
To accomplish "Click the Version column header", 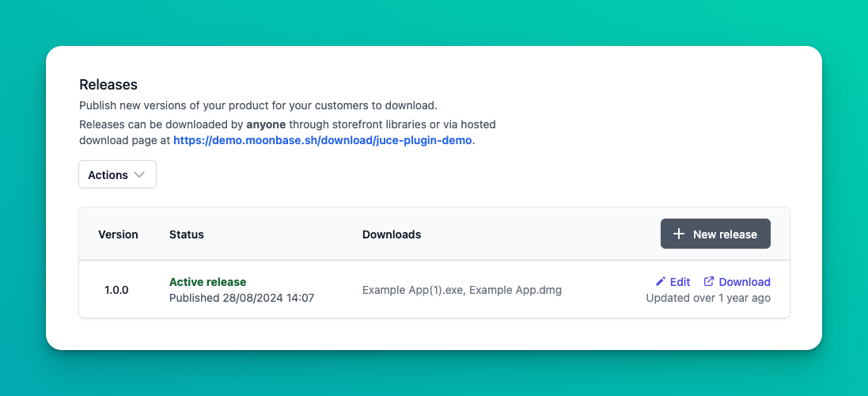I will 118,234.
